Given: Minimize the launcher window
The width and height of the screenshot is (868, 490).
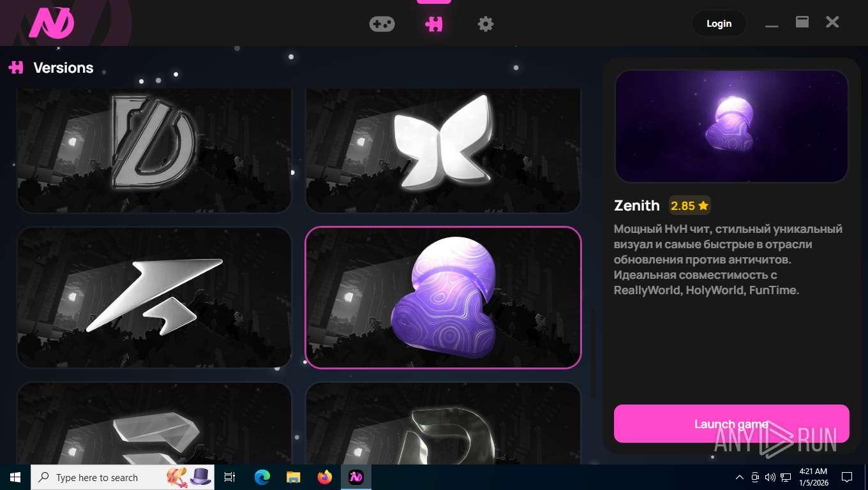Looking at the screenshot, I should [x=772, y=24].
